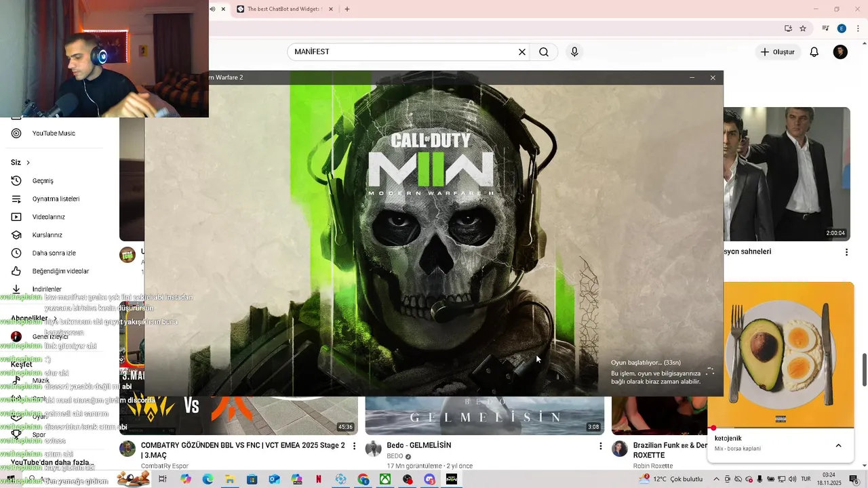Viewport: 868px width, 488px height.
Task: Open the Windows notification center icon
Action: click(854, 479)
